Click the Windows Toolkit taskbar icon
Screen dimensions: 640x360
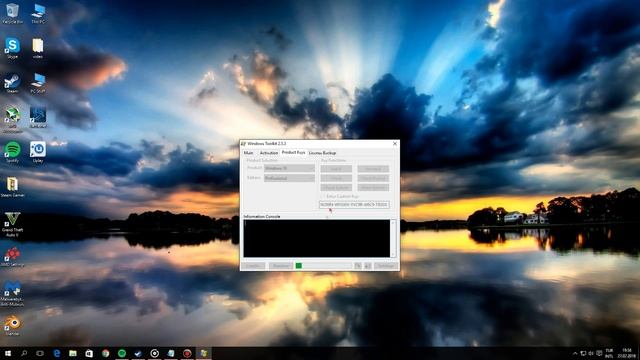coord(204,353)
